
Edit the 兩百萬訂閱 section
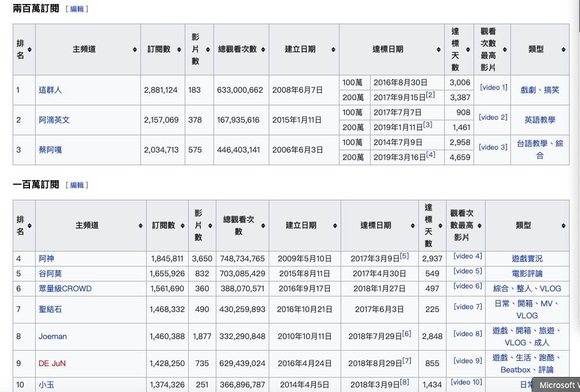(77, 9)
